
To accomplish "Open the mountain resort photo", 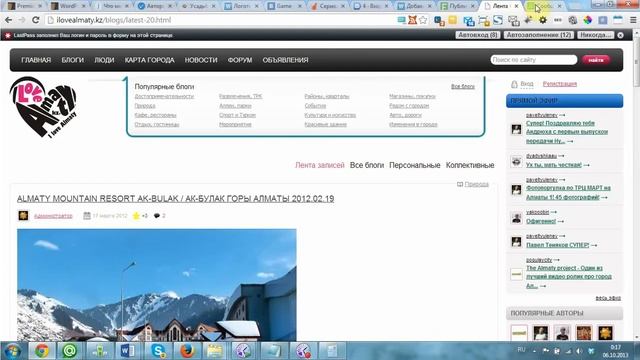I will 157,285.
